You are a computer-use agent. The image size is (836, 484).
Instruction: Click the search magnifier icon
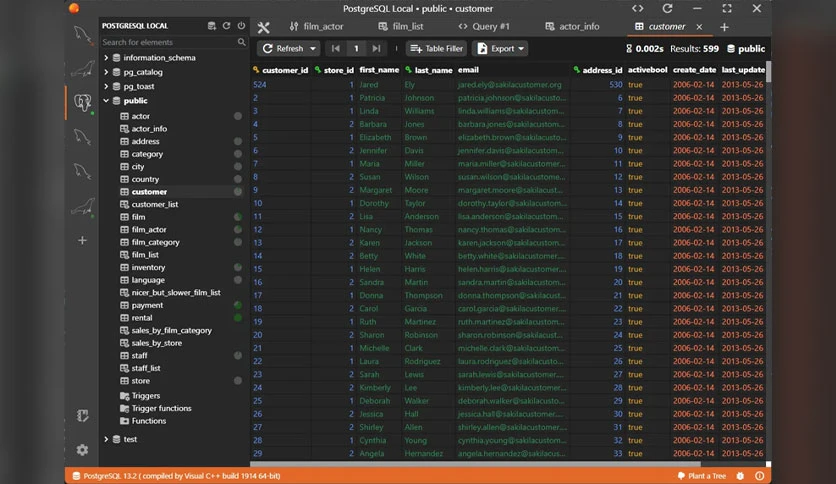pos(242,42)
